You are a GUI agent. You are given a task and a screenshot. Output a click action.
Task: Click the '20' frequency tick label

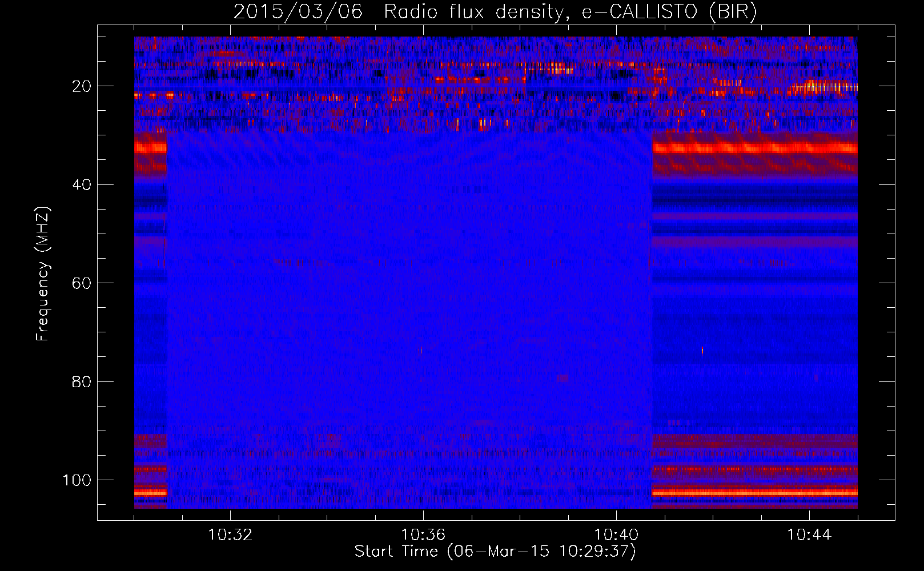tap(82, 86)
